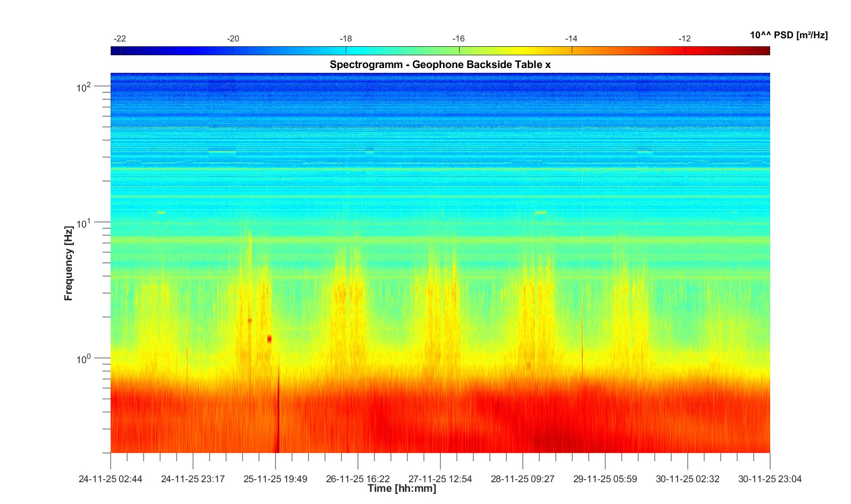Select the -20 tick label on the colorbar
851x504 pixels.
click(233, 39)
